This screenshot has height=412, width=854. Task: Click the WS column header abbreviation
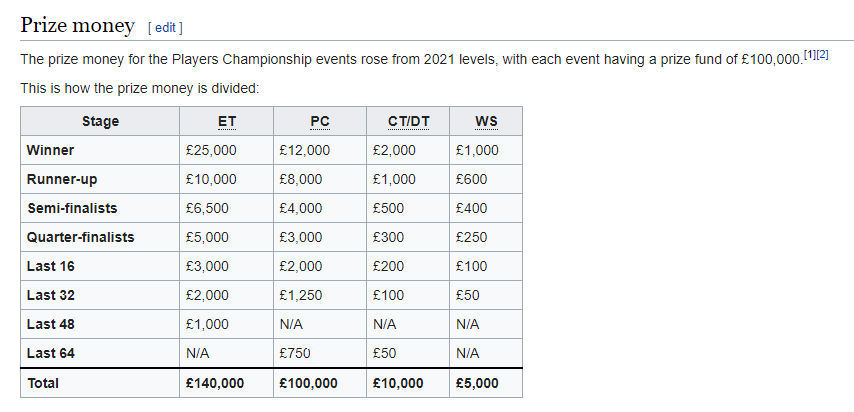point(486,122)
